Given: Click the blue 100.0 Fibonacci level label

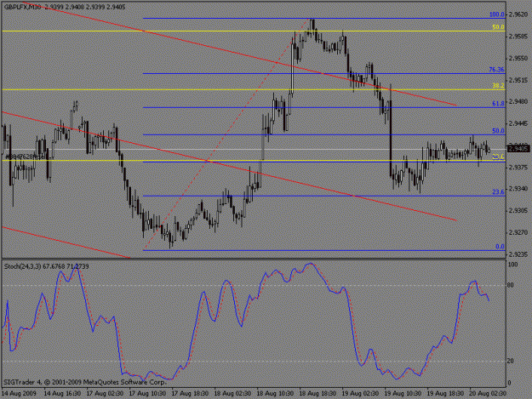Looking at the screenshot, I should click(497, 14).
